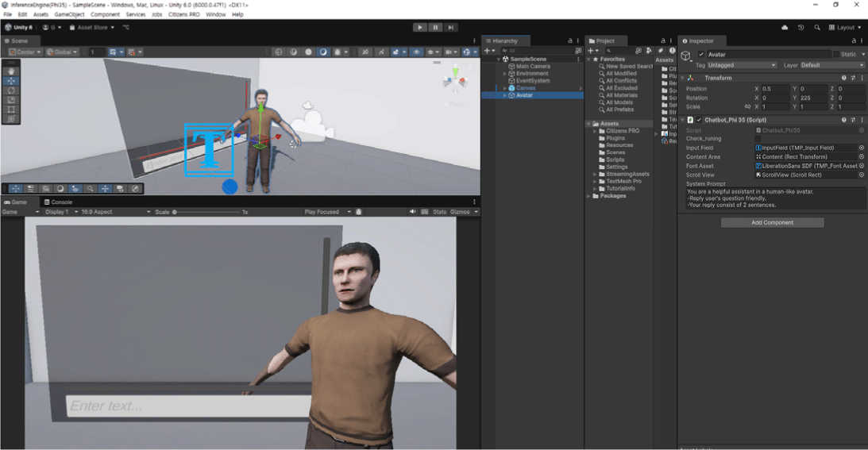Click the Step forward button
Viewport: 868px width, 450px height.
point(450,27)
